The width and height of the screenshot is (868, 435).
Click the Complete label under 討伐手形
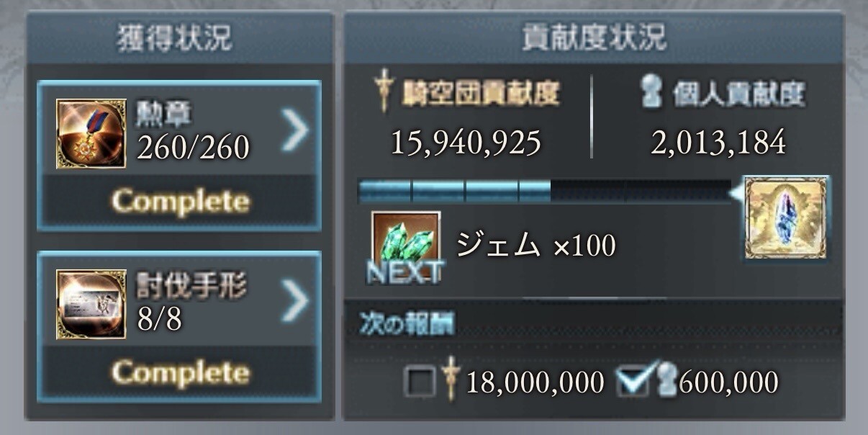[180, 372]
